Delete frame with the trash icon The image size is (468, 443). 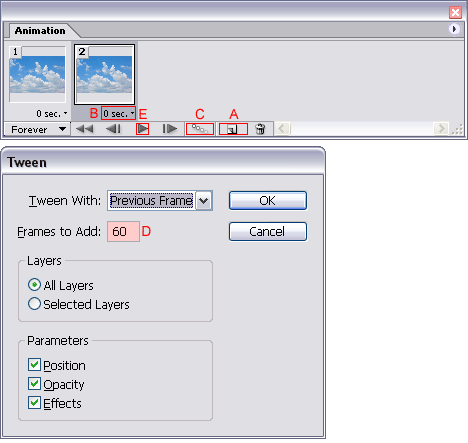click(x=260, y=129)
